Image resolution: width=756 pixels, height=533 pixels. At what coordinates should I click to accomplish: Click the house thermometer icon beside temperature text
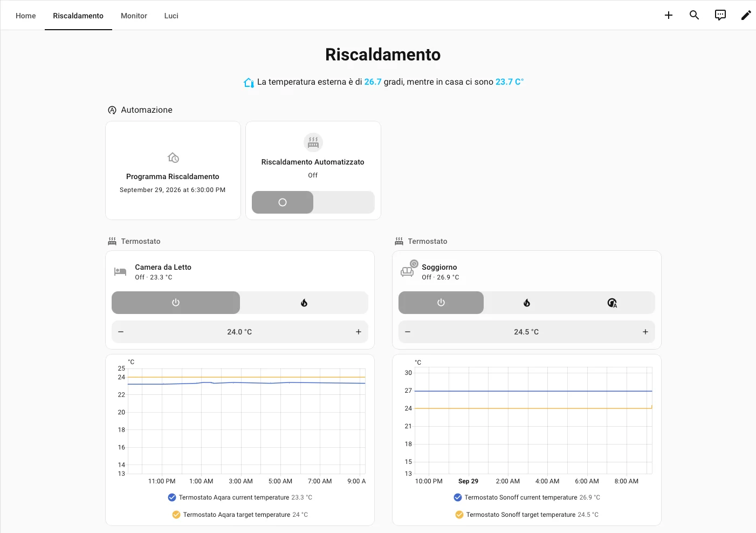click(x=249, y=83)
